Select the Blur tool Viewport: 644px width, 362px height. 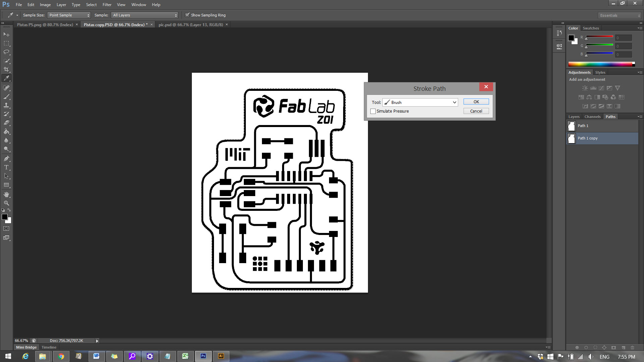tap(6, 140)
